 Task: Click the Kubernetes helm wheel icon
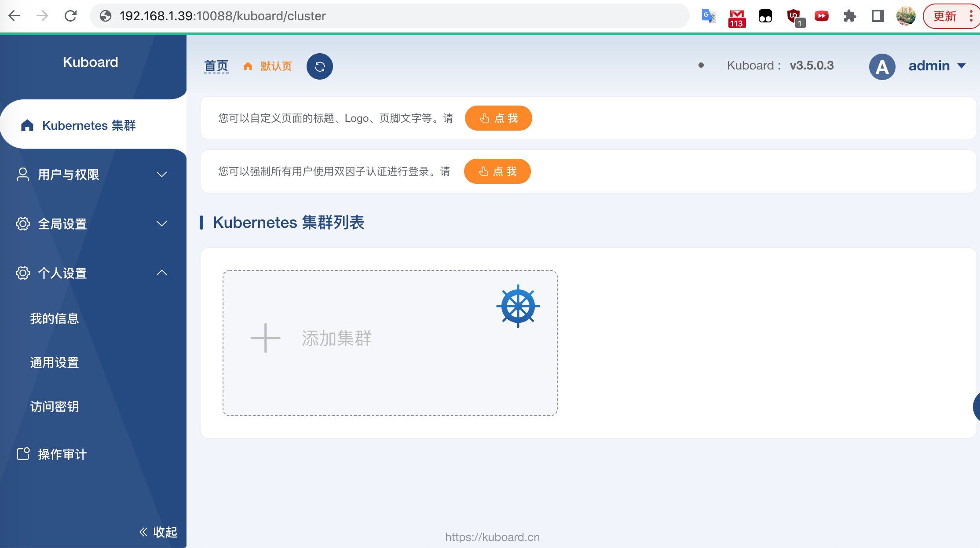tap(518, 306)
